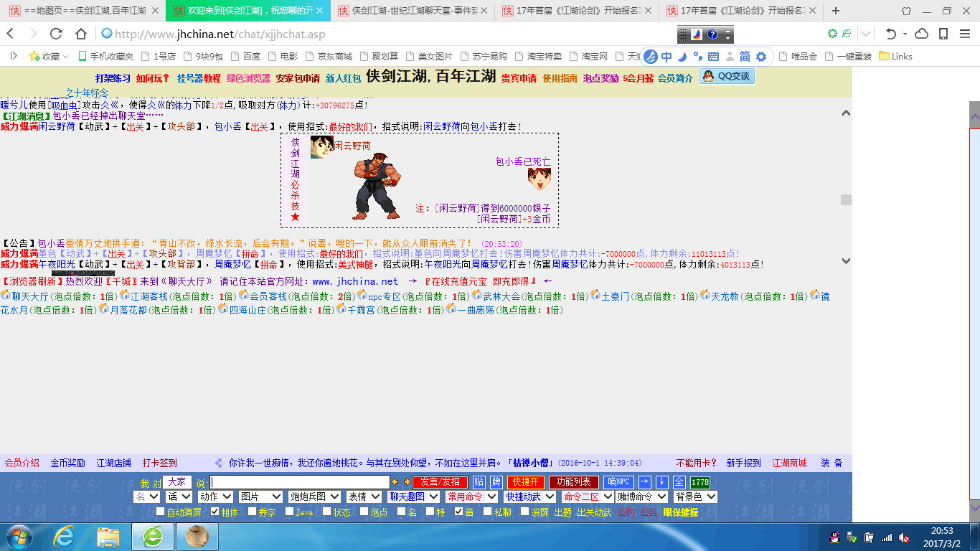This screenshot has height=551, width=980.
Task: Enable the 状态 checkbox
Action: pos(327,512)
